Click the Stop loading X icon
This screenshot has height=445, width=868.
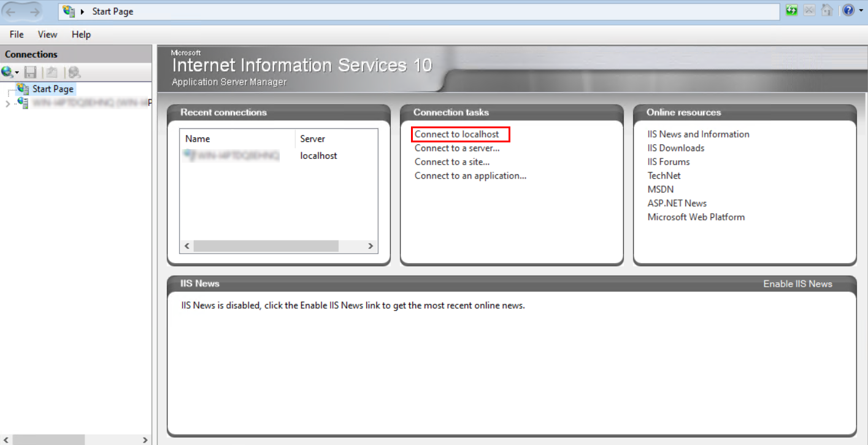[x=810, y=10]
